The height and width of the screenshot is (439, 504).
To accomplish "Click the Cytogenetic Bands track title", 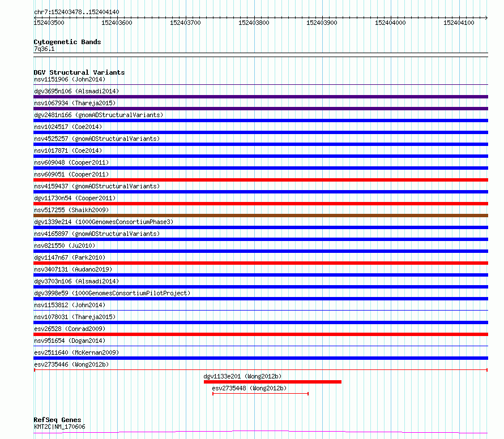I will (67, 42).
